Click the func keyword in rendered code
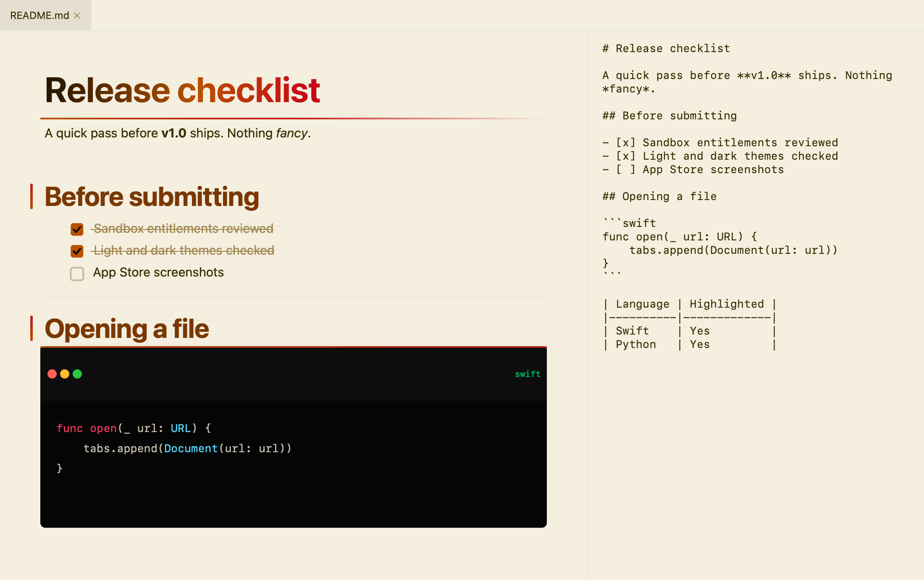 (x=70, y=428)
